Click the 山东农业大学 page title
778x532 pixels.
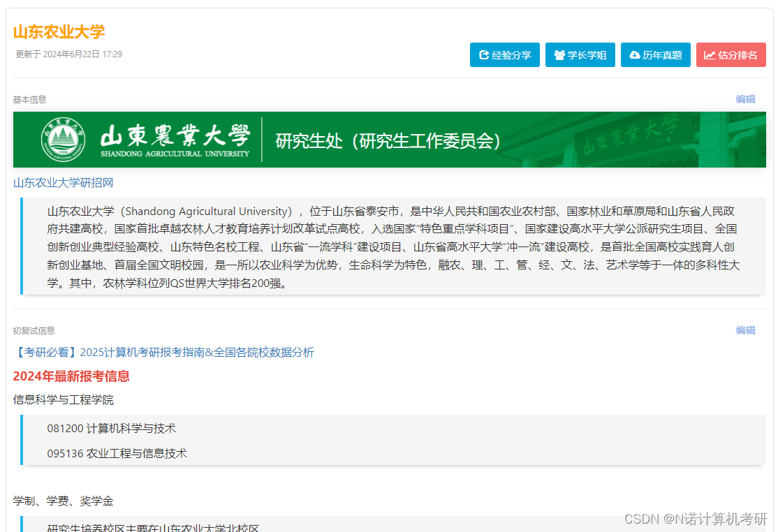click(59, 31)
